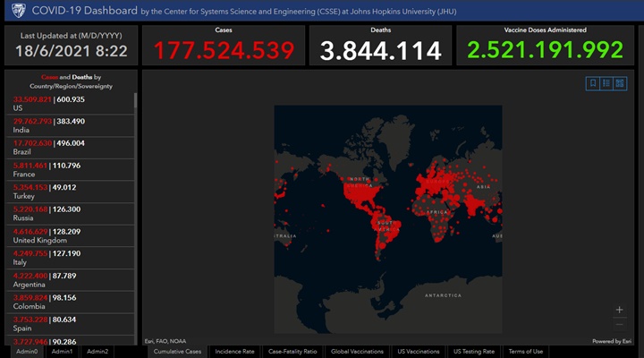644x358 pixels.
Task: Zoom in on the map with plus
Action: [619, 310]
